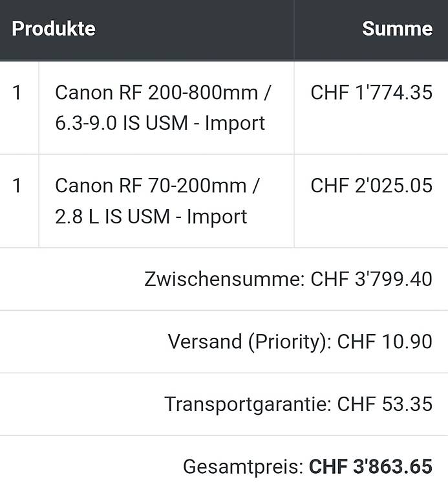The image size is (448, 497).
Task: Click the Zwischensumme summary row
Action: [224, 280]
